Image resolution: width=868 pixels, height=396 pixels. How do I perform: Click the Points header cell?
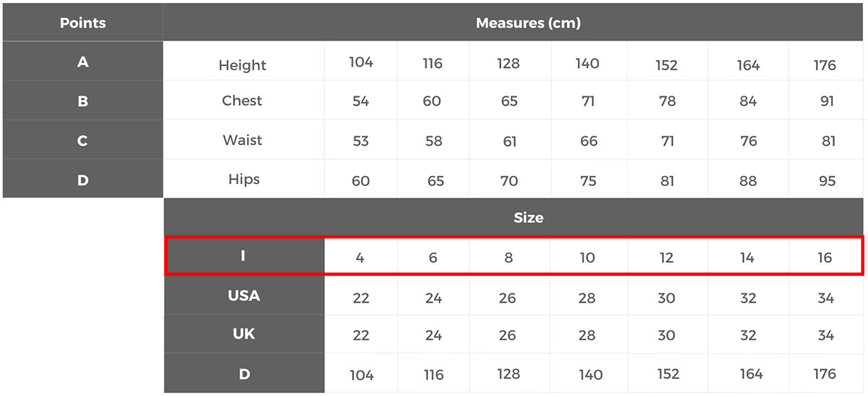click(82, 22)
